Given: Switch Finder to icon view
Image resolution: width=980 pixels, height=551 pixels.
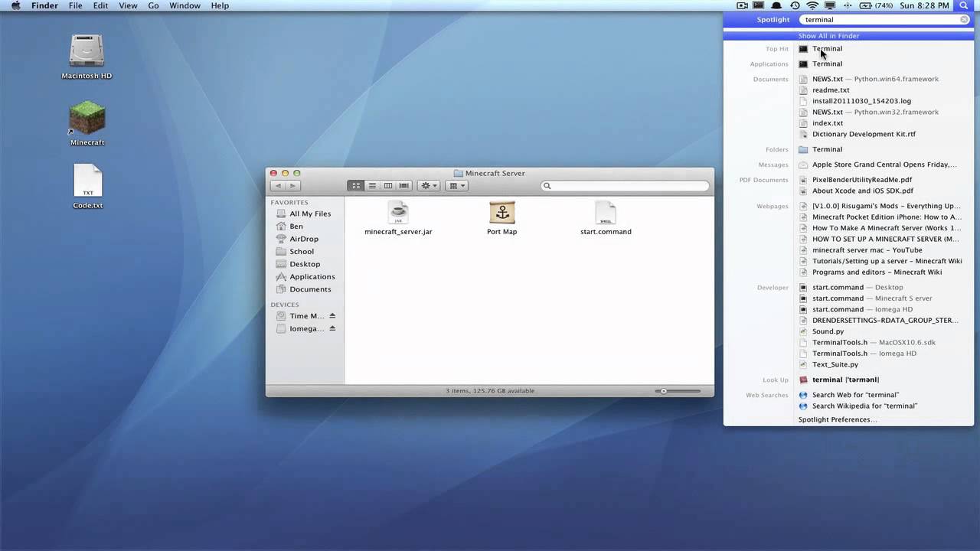Looking at the screenshot, I should click(355, 186).
